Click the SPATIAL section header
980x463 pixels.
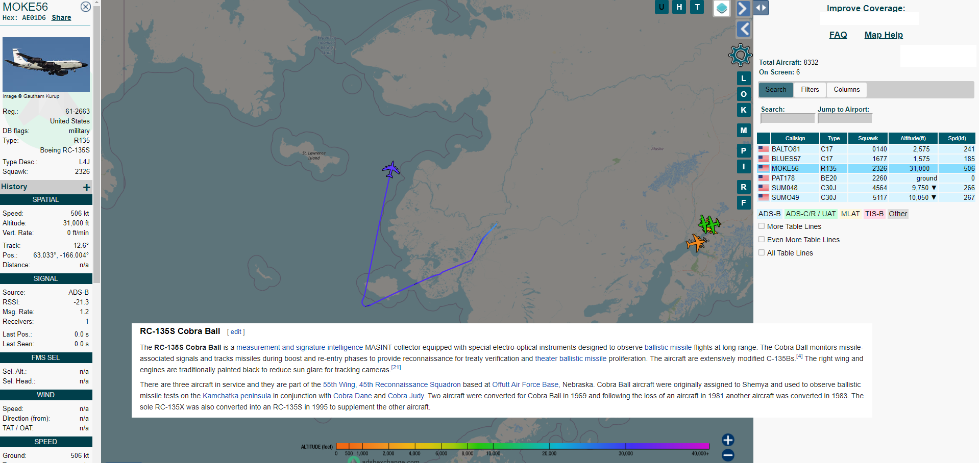pos(46,199)
